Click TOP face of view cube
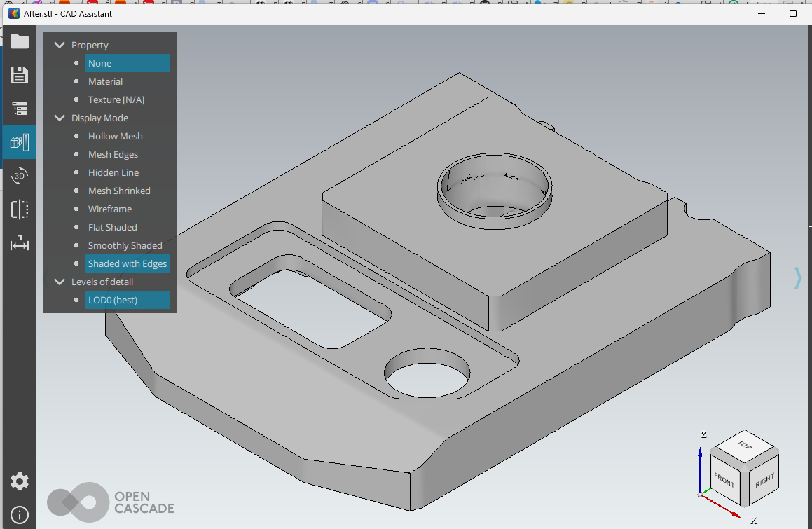 click(744, 445)
